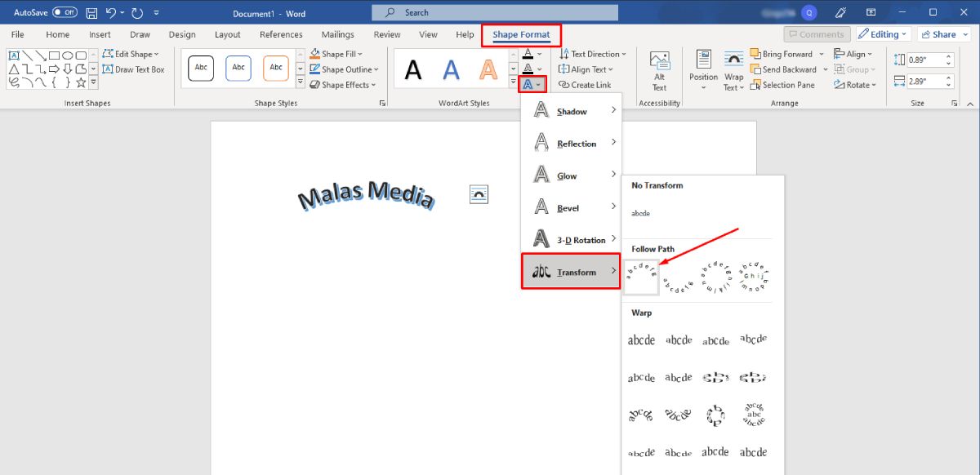Open the Shadow submenu
Image resolution: width=980 pixels, height=475 pixels.
[x=572, y=112]
